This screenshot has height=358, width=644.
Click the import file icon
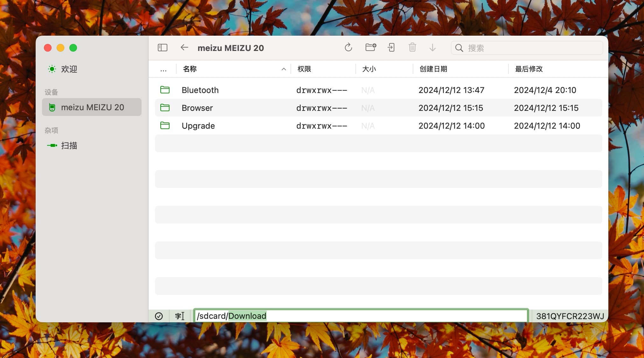point(391,48)
